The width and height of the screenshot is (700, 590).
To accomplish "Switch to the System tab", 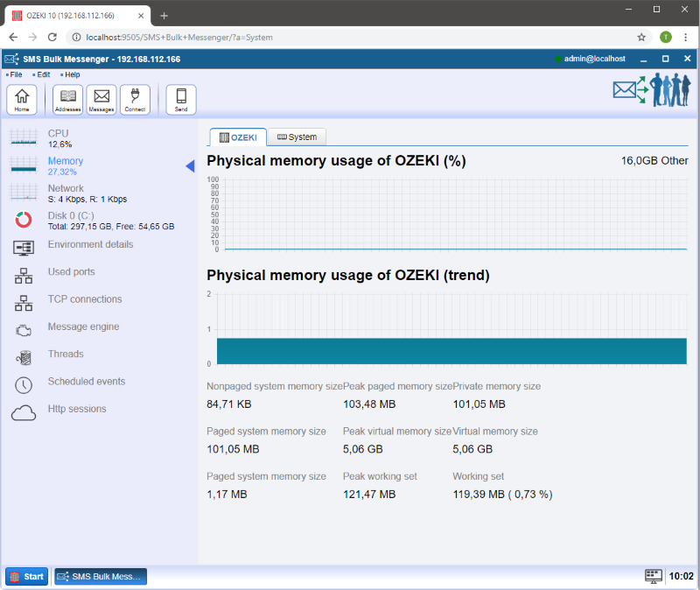I will tap(297, 137).
